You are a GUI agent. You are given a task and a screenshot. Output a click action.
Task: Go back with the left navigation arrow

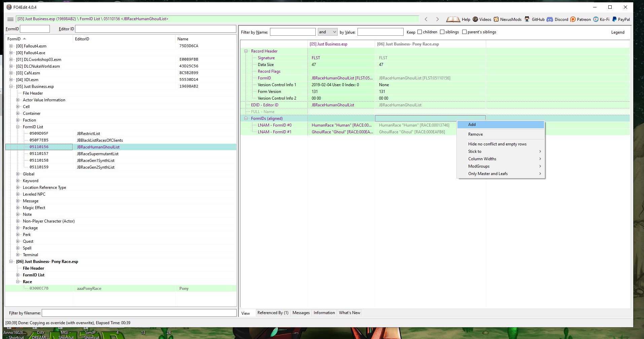(x=426, y=19)
